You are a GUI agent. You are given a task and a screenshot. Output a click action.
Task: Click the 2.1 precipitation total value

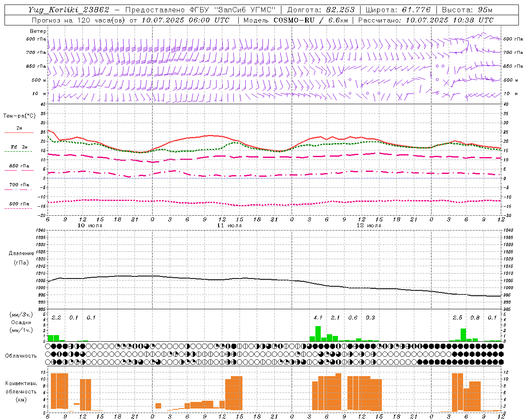335,317
